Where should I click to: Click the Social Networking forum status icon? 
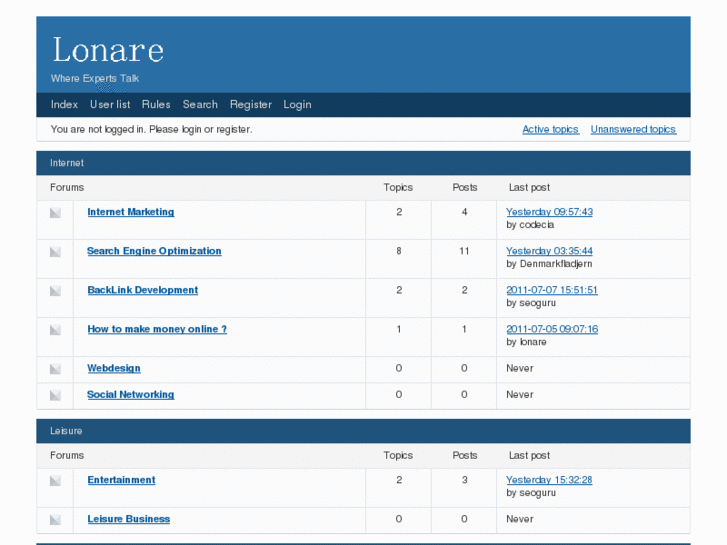[55, 395]
